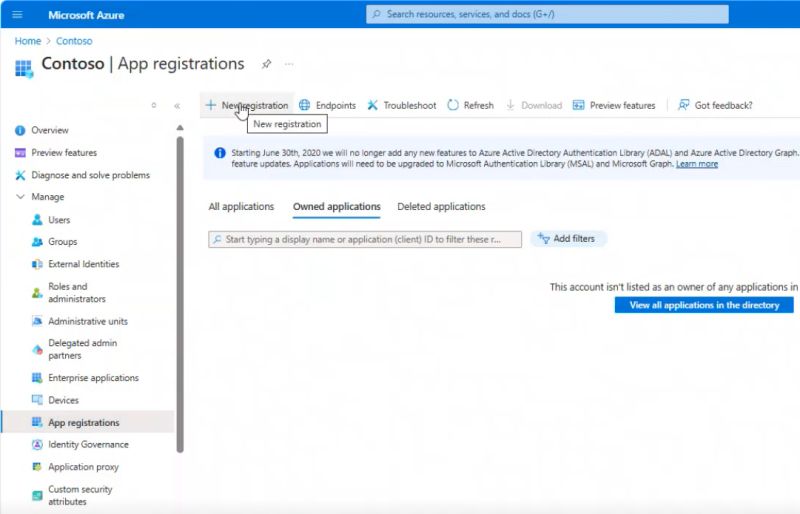Click Got feedback? in the toolbar
This screenshot has width=800, height=514.
(715, 105)
